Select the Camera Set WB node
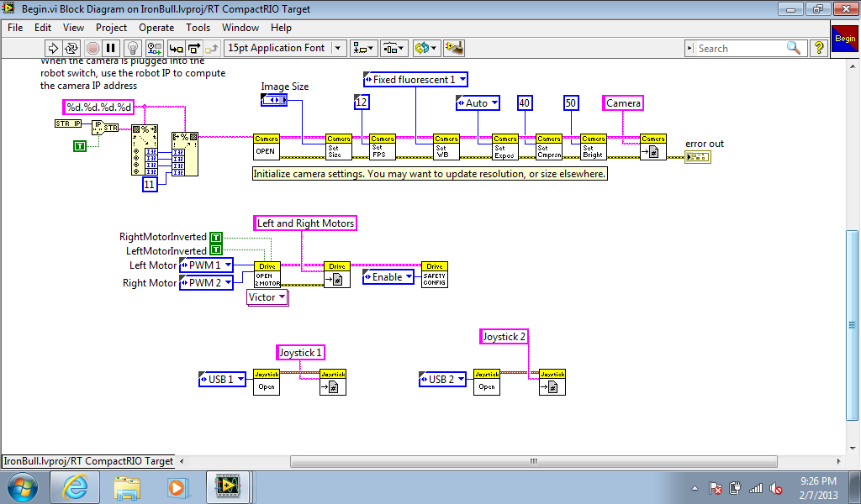 (x=446, y=147)
